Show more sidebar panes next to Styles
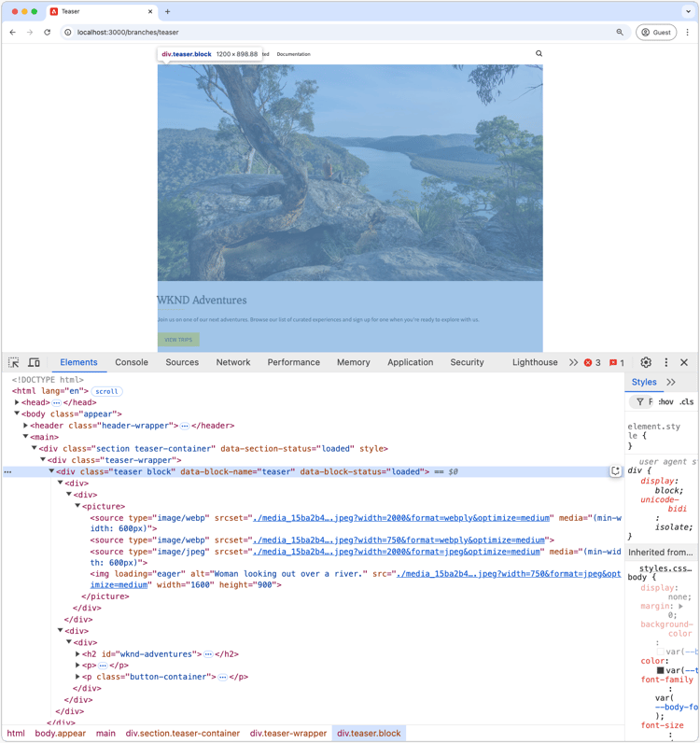 tap(671, 382)
